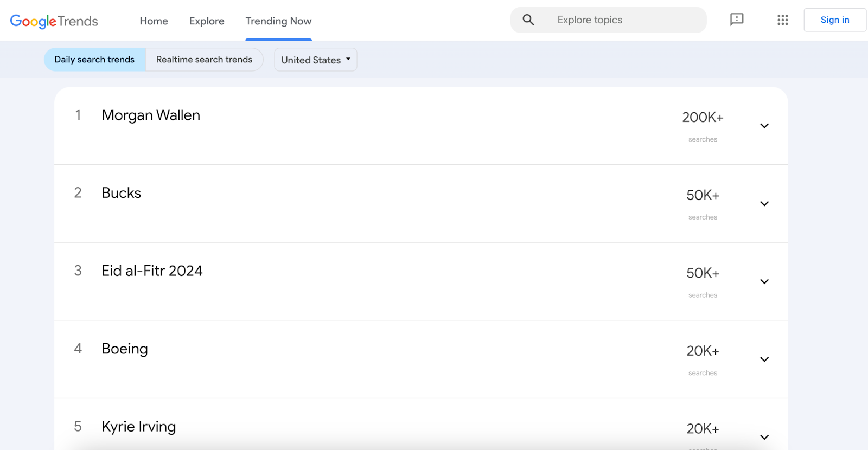Viewport: 868px width, 450px height.
Task: Click the 200K+ searches count
Action: point(703,118)
